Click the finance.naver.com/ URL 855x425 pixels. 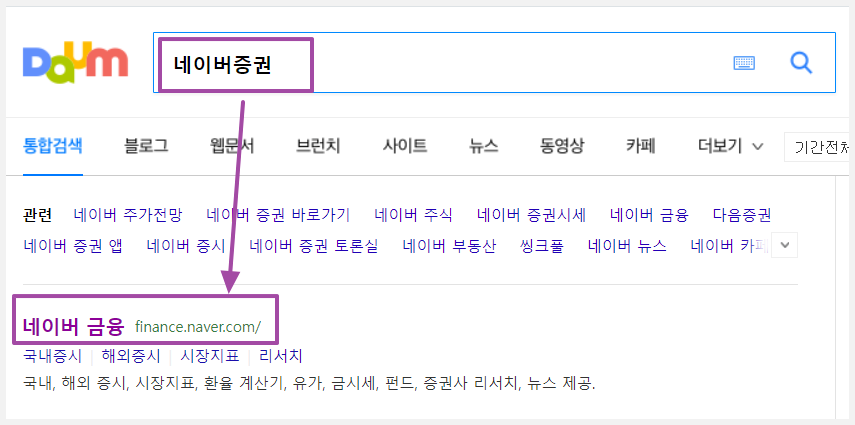click(198, 327)
